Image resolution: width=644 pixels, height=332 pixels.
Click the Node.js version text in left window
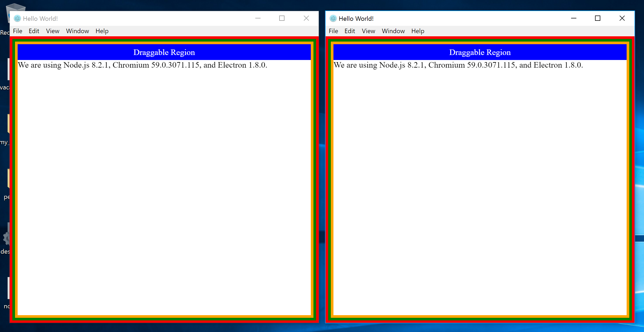[142, 65]
